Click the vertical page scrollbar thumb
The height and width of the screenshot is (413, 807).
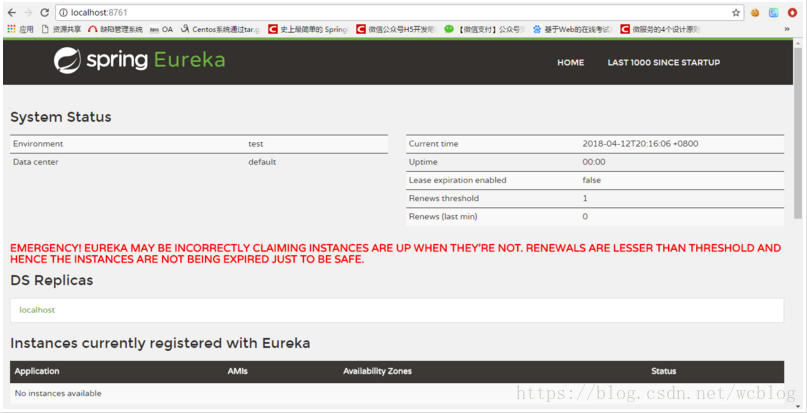point(798,134)
